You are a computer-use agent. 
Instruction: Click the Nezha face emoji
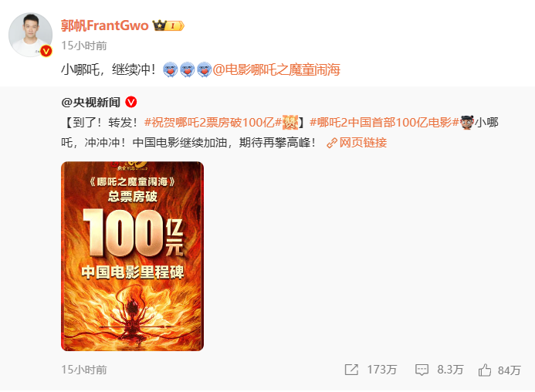467,122
